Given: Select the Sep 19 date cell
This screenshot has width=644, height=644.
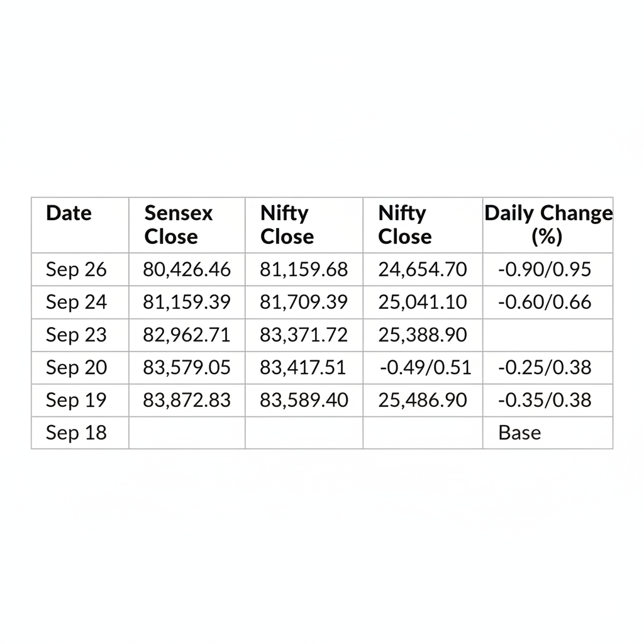Looking at the screenshot, I should coord(76,401).
